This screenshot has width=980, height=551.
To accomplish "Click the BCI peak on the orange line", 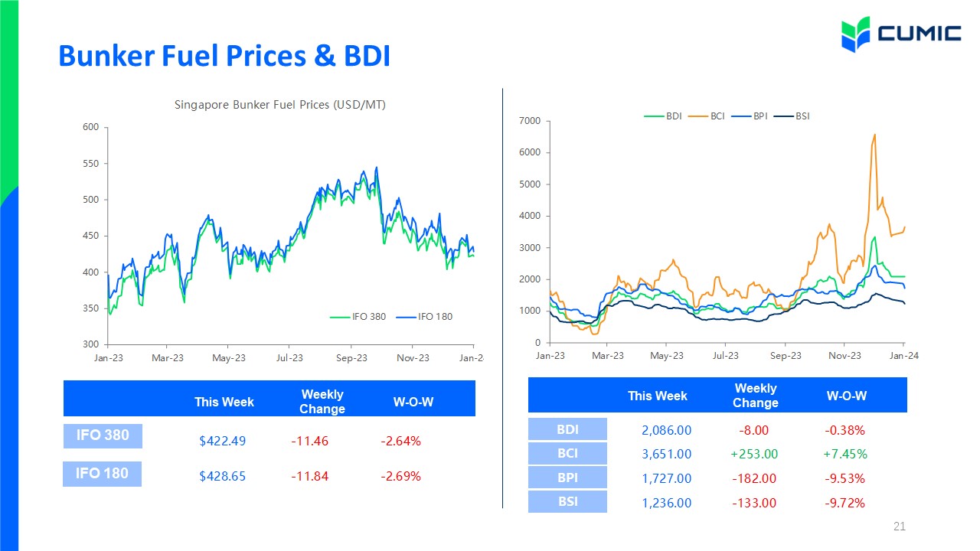I will pyautogui.click(x=874, y=135).
